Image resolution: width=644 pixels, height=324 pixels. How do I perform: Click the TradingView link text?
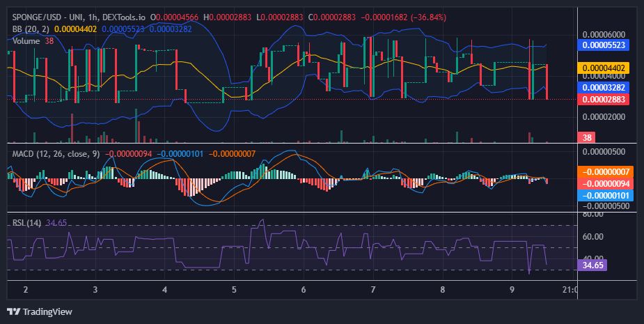coord(47,311)
